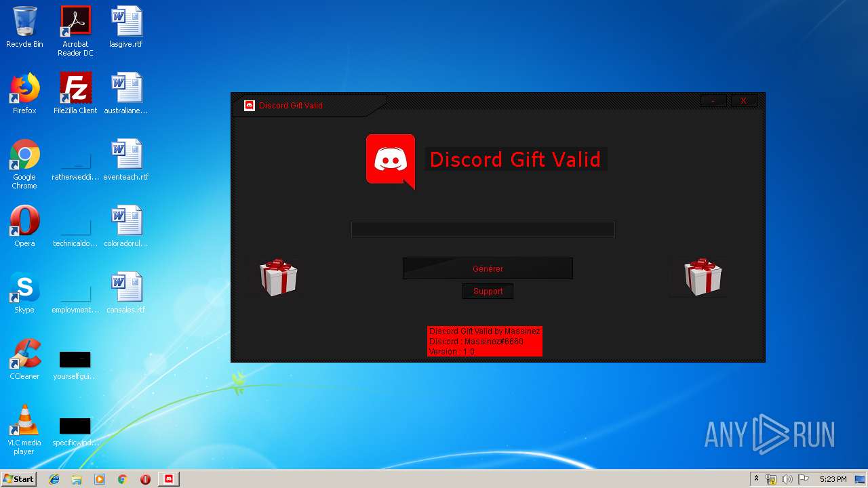868x488 pixels.
Task: Select the coloradorul... document icon
Action: 126,226
